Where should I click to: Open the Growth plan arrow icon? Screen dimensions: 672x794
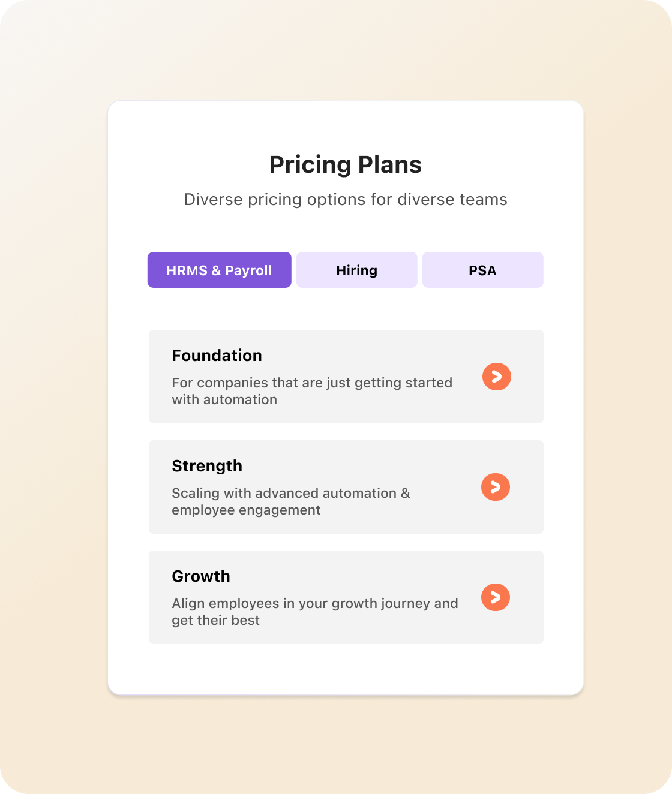(x=496, y=597)
